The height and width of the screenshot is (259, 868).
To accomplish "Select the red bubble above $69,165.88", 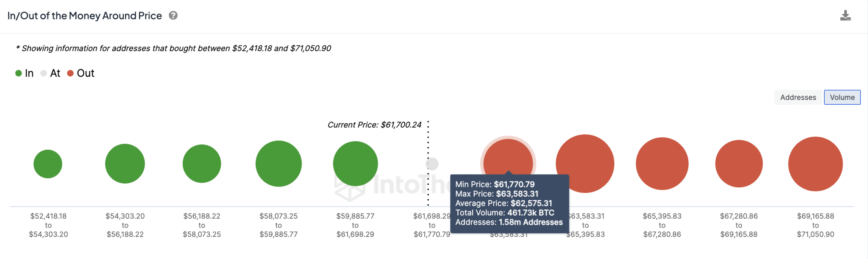I will coord(815,164).
